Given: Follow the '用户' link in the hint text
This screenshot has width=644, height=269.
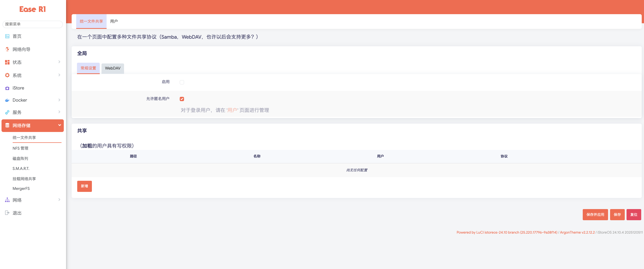Looking at the screenshot, I should [232, 110].
